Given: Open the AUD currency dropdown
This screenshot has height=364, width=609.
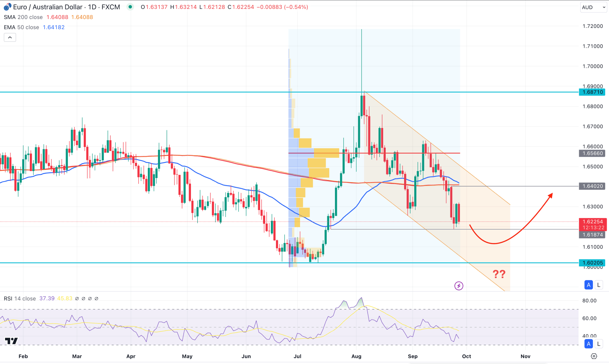Looking at the screenshot, I should tap(593, 7).
